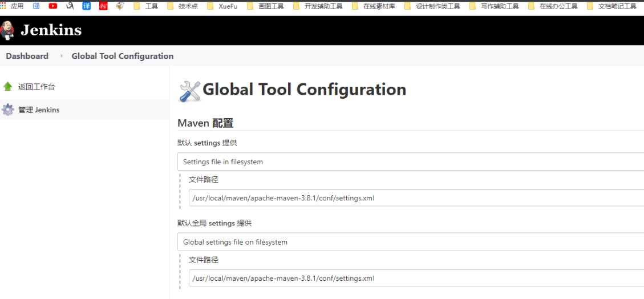
Task: Open the 技术点 bookmark folder
Action: [x=183, y=6]
